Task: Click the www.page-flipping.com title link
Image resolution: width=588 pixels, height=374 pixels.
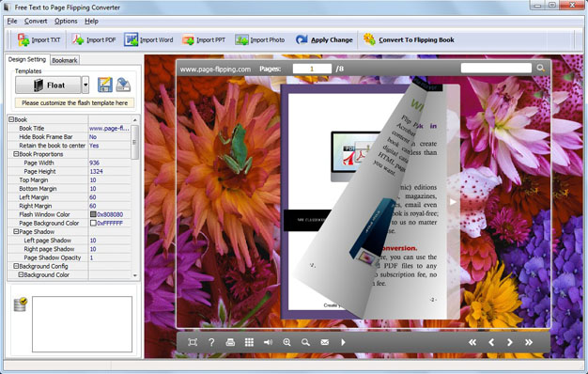Action: click(x=215, y=69)
